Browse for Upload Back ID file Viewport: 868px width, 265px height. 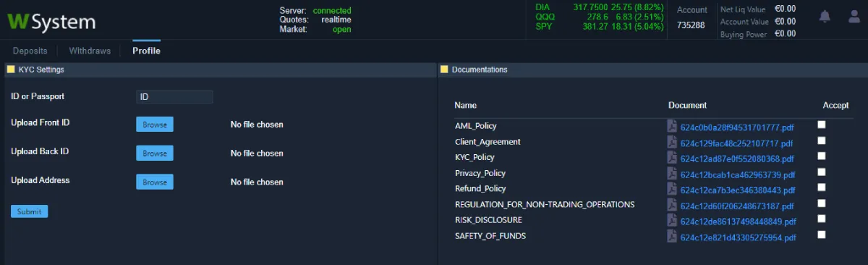click(x=155, y=153)
